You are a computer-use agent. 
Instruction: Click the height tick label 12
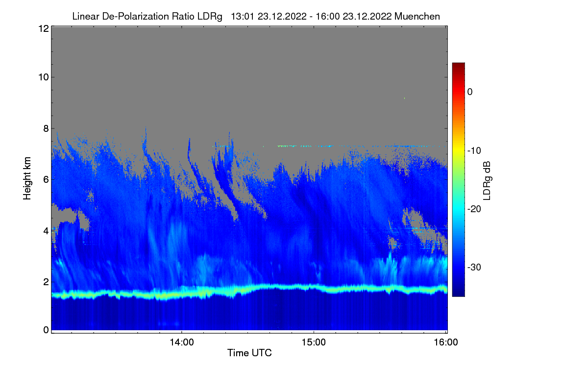[x=43, y=28]
